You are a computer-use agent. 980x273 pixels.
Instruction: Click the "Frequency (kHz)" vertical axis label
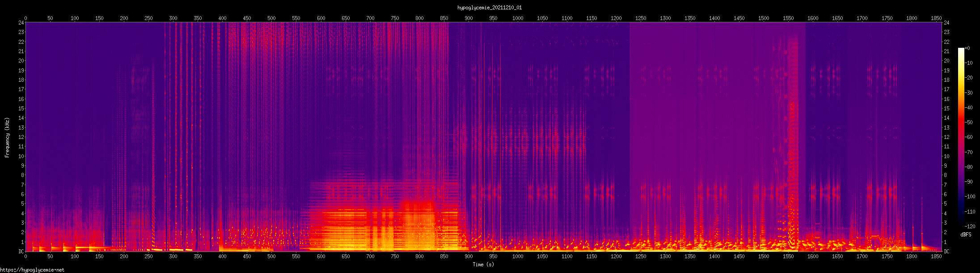click(x=7, y=137)
